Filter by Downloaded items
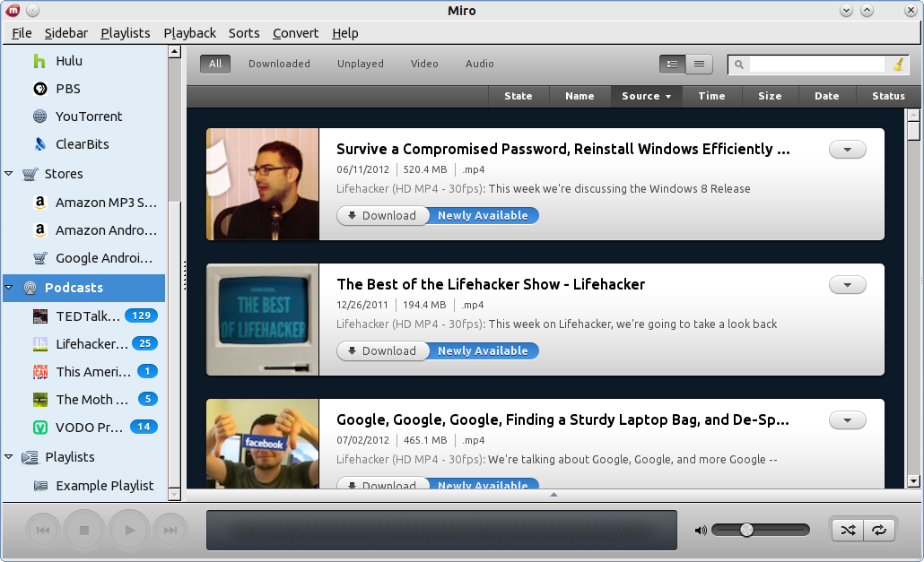 (279, 64)
